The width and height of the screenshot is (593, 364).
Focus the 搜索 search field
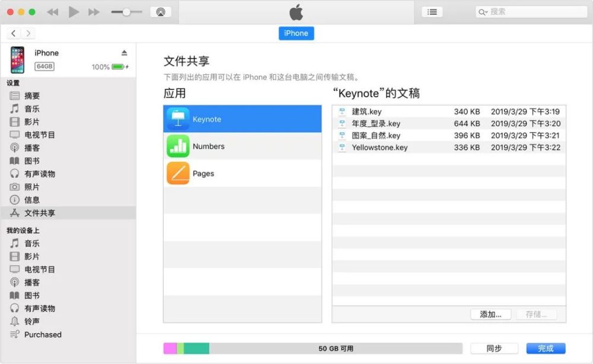[x=531, y=12]
